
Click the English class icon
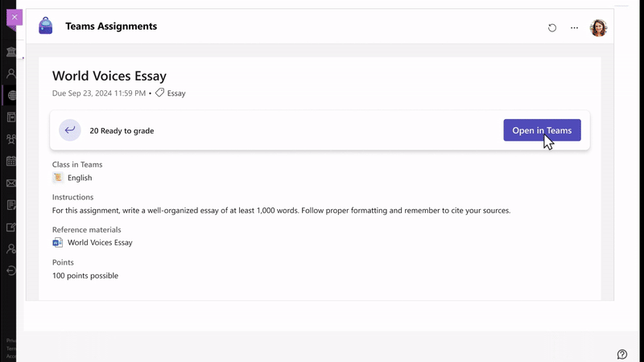click(x=58, y=177)
